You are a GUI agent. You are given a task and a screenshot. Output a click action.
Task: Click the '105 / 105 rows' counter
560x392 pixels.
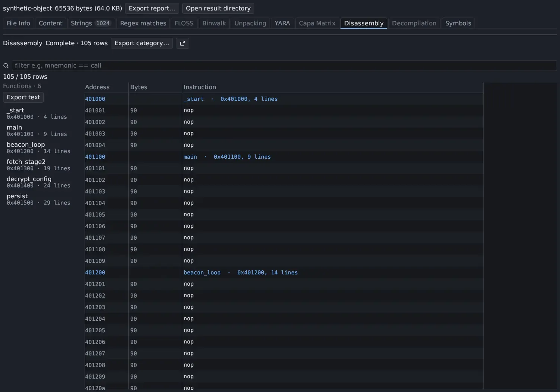25,77
